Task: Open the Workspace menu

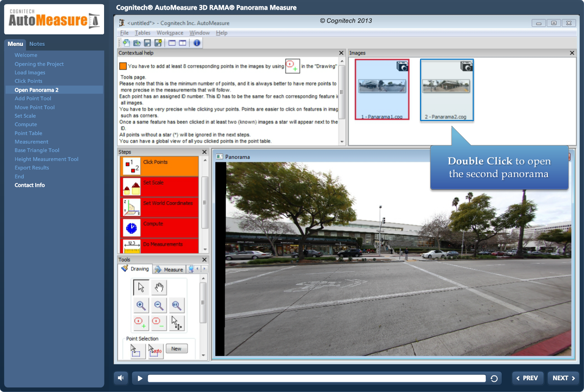Action: click(170, 33)
